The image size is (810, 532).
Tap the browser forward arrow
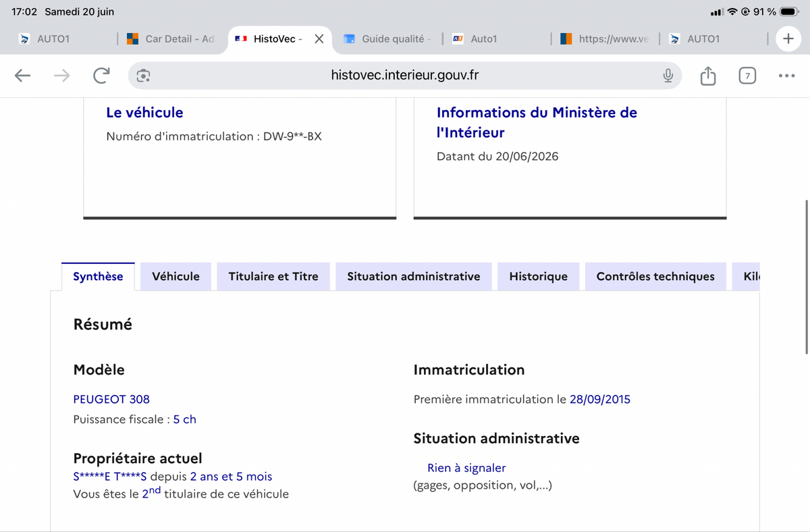point(61,76)
